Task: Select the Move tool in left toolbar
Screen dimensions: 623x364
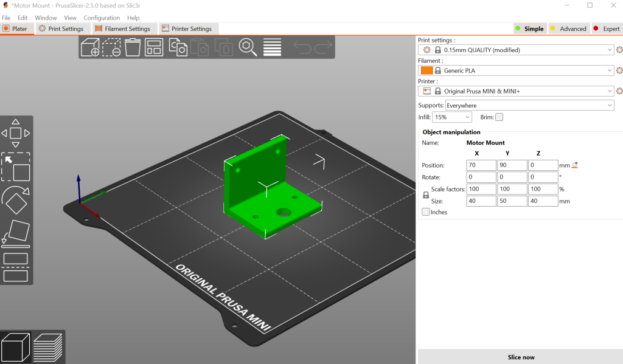Action: (x=15, y=133)
